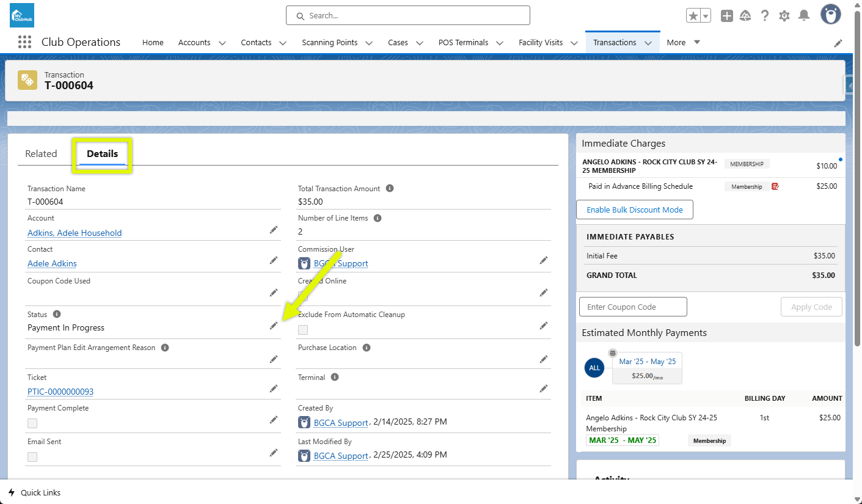Click the notifications bell icon
Screen dimensions: 862x504
click(x=804, y=16)
